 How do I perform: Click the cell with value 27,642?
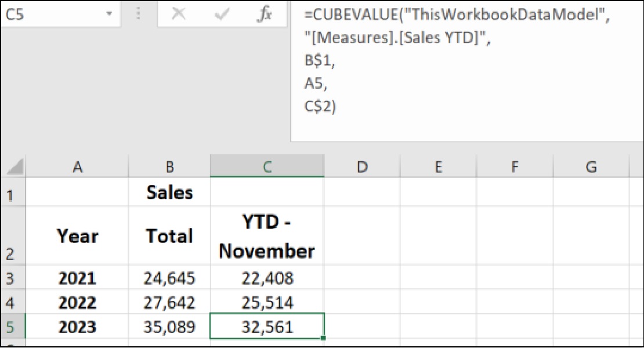(169, 302)
